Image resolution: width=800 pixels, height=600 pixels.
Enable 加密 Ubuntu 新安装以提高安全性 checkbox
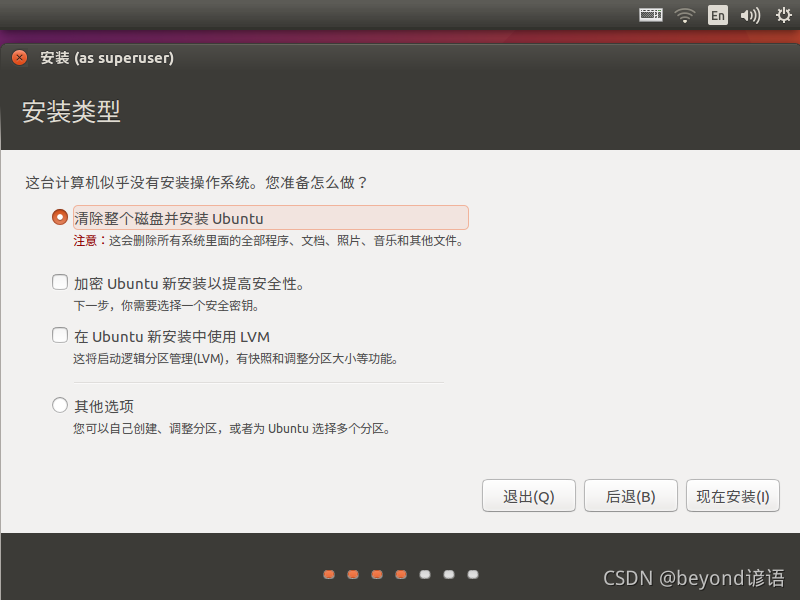click(x=60, y=282)
